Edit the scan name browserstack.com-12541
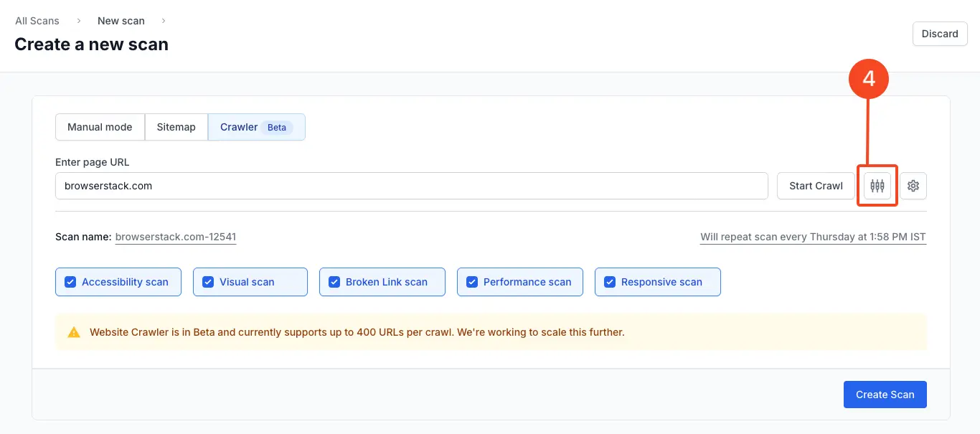 click(x=176, y=237)
